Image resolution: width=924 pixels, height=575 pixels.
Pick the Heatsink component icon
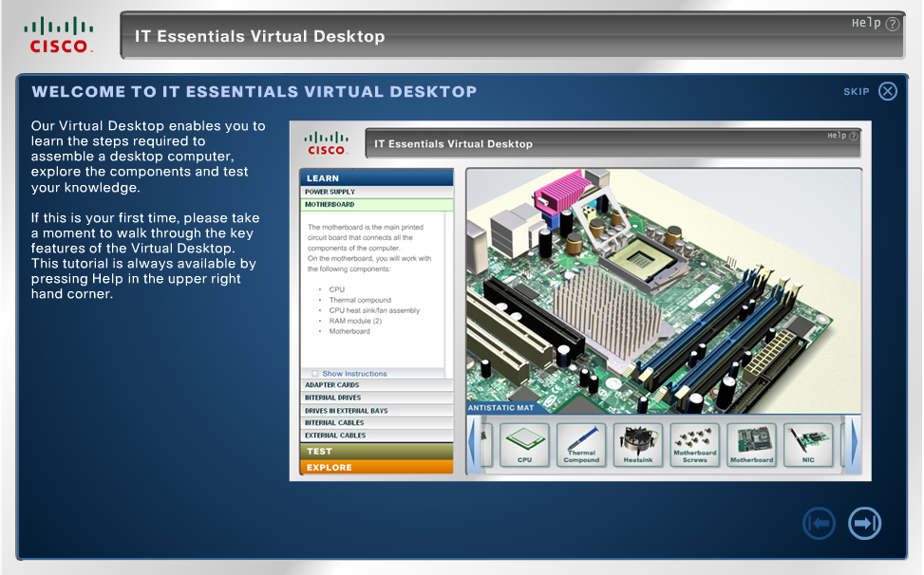click(x=638, y=445)
